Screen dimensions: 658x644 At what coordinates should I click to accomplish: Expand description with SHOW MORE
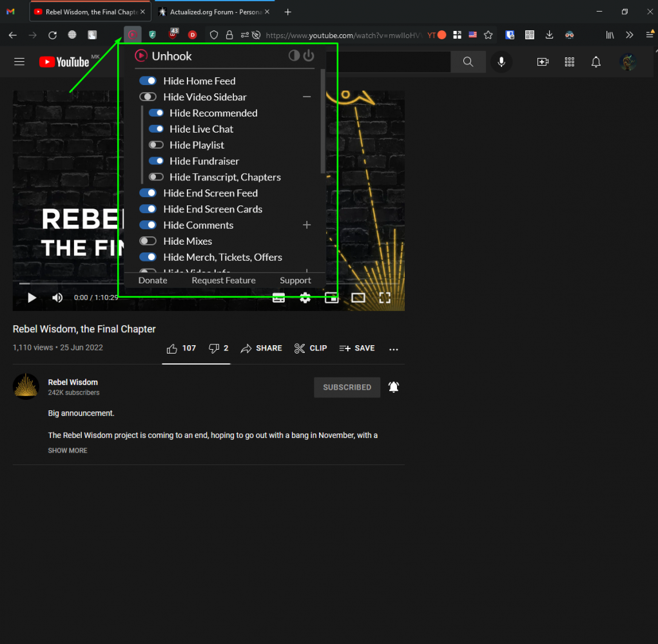68,451
